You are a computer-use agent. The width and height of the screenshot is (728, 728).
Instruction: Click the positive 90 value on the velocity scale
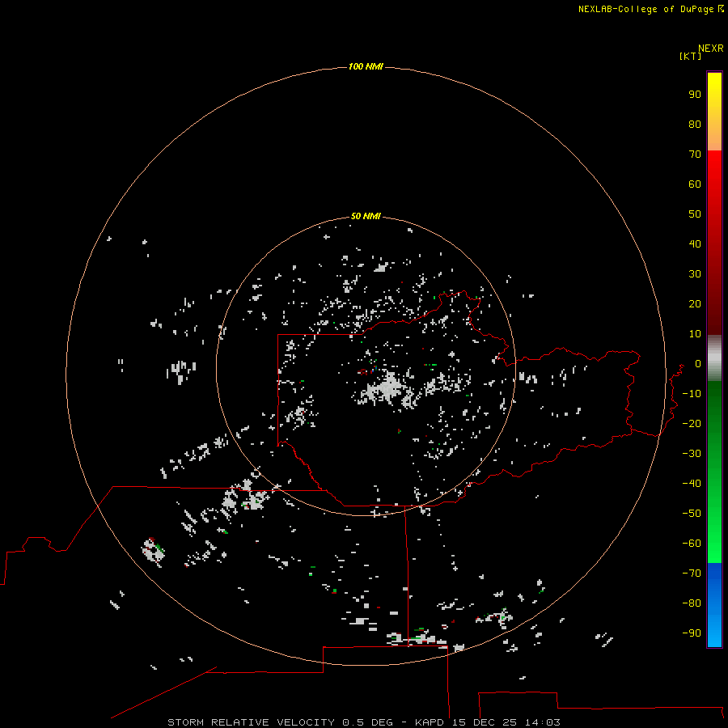pyautogui.click(x=695, y=95)
